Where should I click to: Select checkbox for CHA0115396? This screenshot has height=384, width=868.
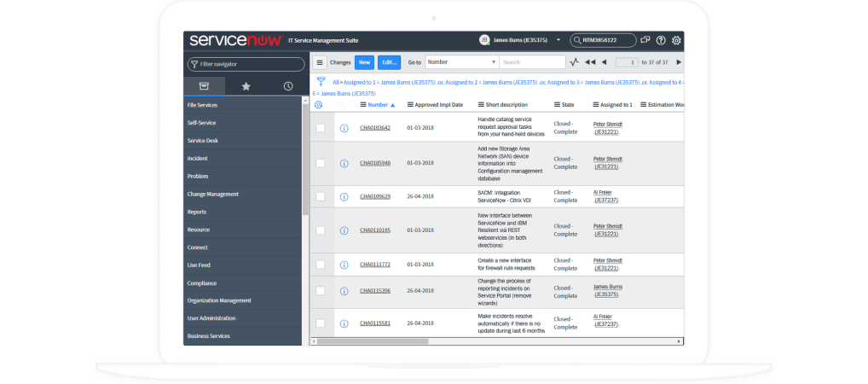[320, 290]
